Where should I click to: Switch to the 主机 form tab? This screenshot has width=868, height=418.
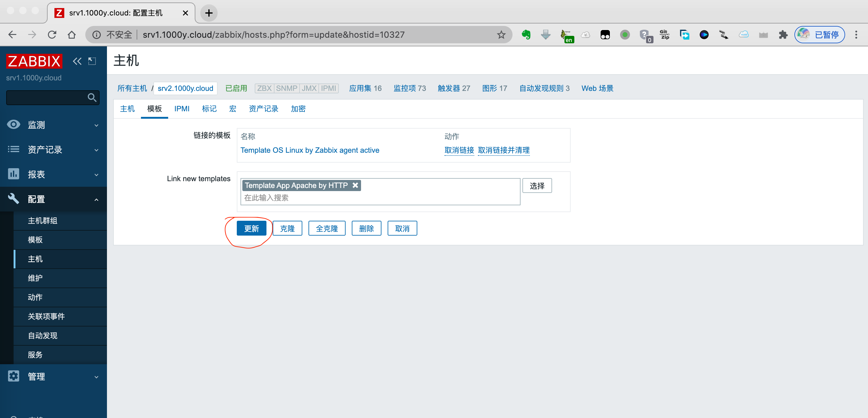pos(127,109)
